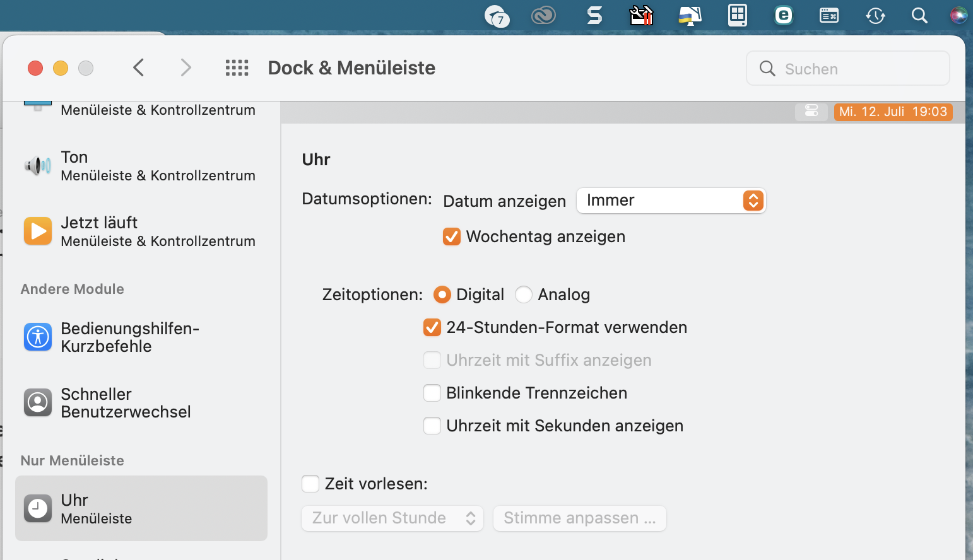This screenshot has width=973, height=560.
Task: Uncheck 24-Stunden-Format verwenden
Action: point(432,327)
